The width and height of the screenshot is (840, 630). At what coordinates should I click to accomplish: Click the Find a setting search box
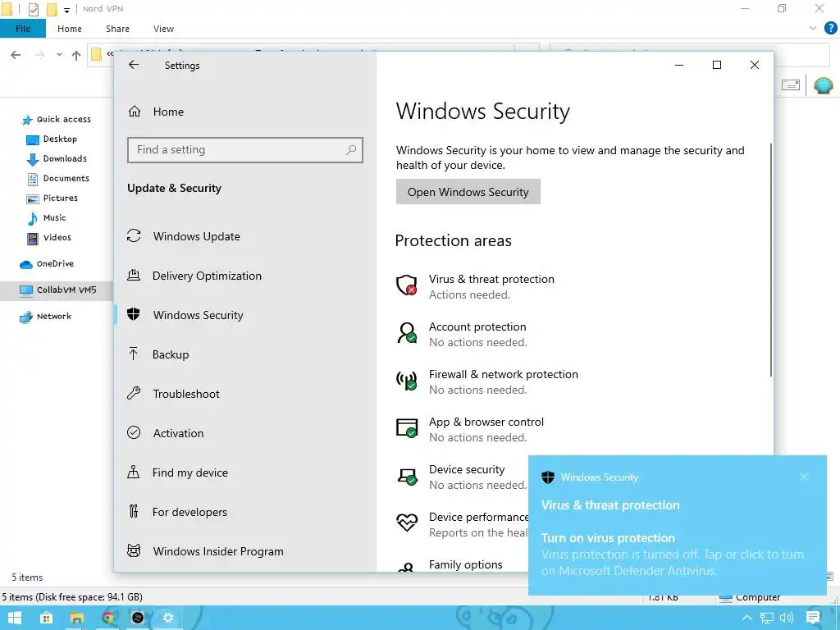point(244,150)
